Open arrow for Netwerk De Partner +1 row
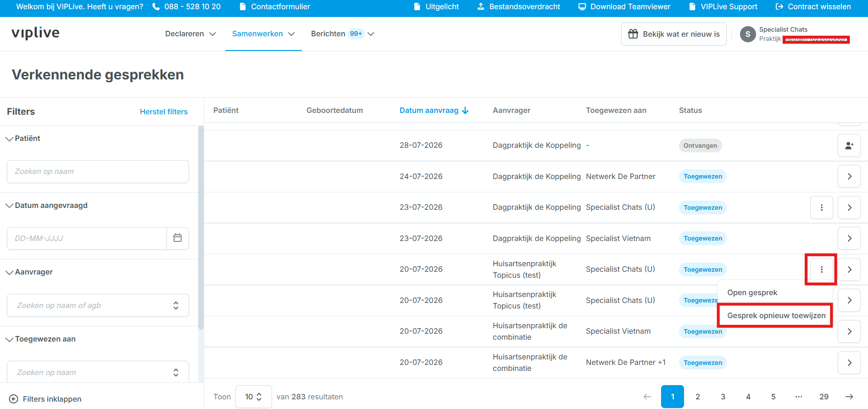Viewport: 868px width, 409px height. point(849,363)
